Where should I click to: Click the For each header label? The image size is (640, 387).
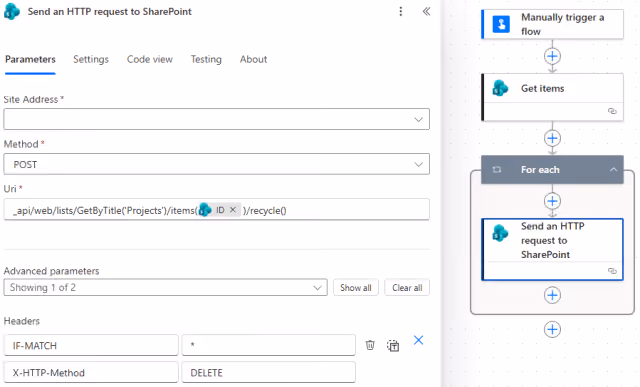(x=540, y=169)
